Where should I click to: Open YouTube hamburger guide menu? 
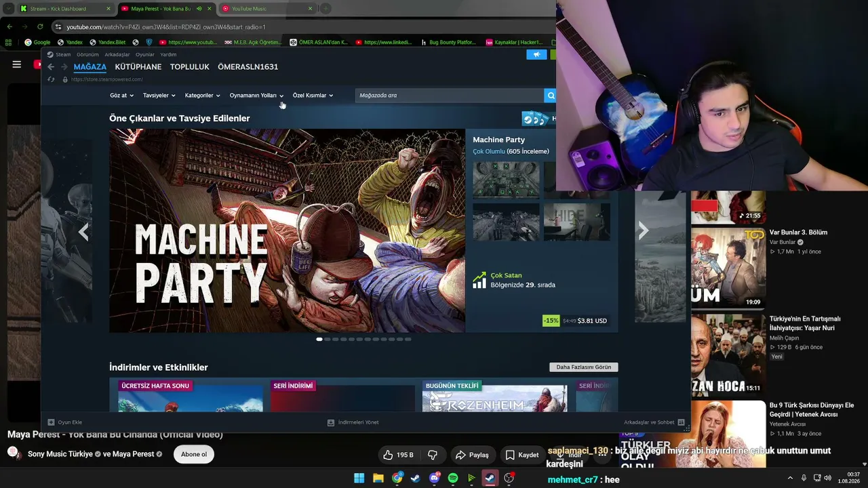click(x=17, y=64)
